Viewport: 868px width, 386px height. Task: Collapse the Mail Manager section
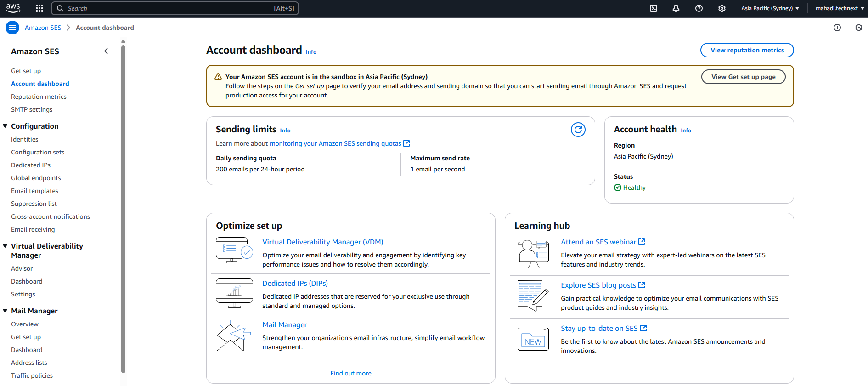coord(6,311)
